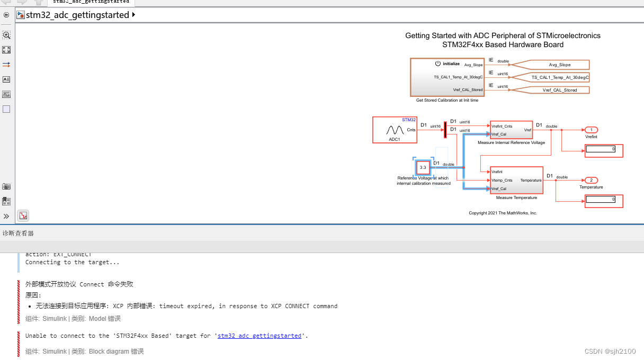Expand breadcrumb arrow after stm32_adc_gettingstarted

(x=133, y=15)
